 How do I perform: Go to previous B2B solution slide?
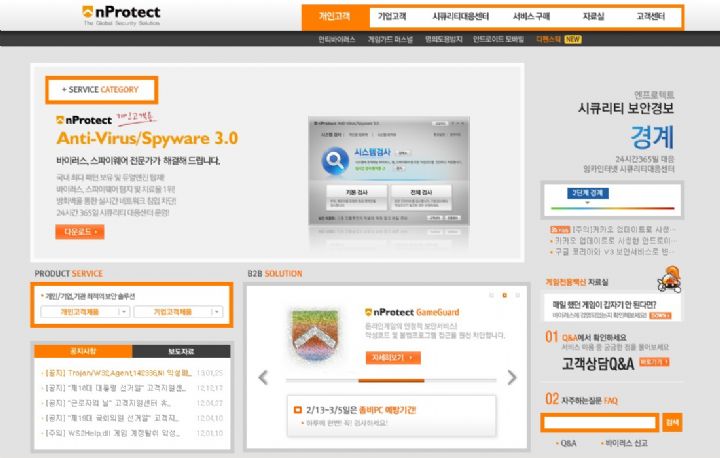click(263, 378)
